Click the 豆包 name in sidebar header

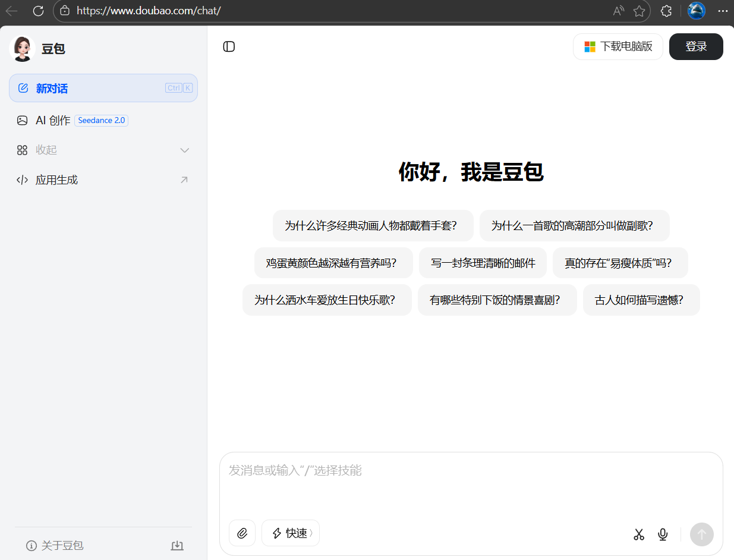pos(53,49)
